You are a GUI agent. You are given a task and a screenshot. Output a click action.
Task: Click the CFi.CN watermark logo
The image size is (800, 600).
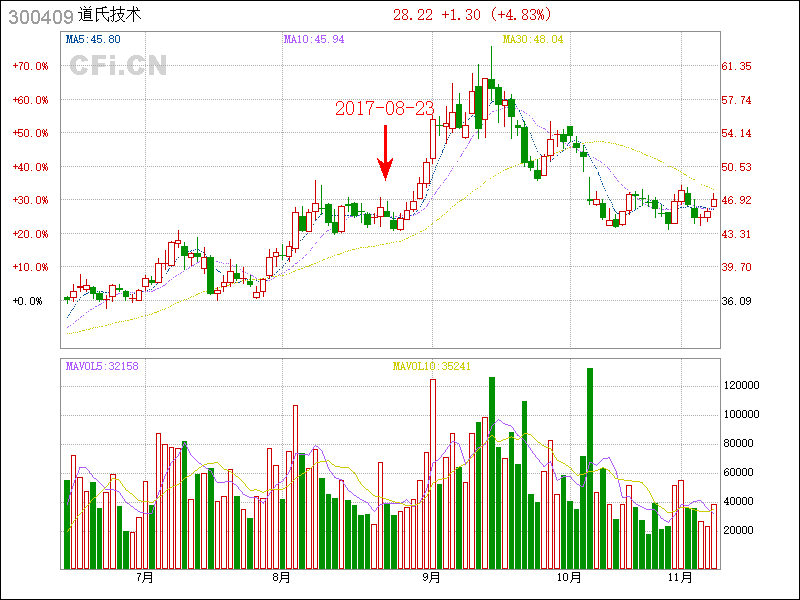(x=117, y=66)
